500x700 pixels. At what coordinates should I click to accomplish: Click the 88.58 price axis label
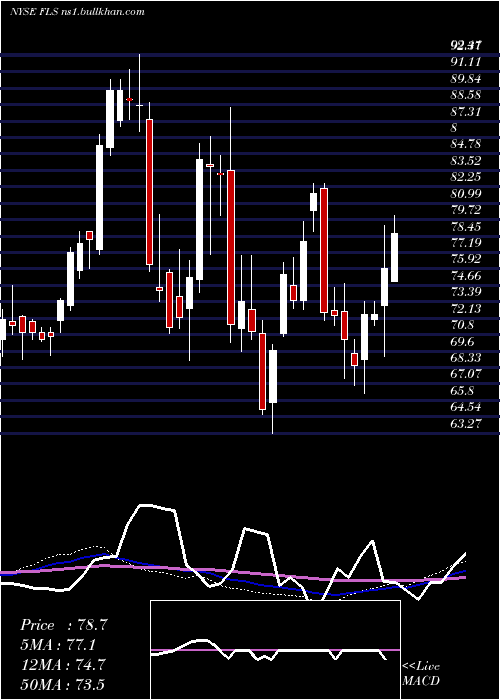coord(465,95)
